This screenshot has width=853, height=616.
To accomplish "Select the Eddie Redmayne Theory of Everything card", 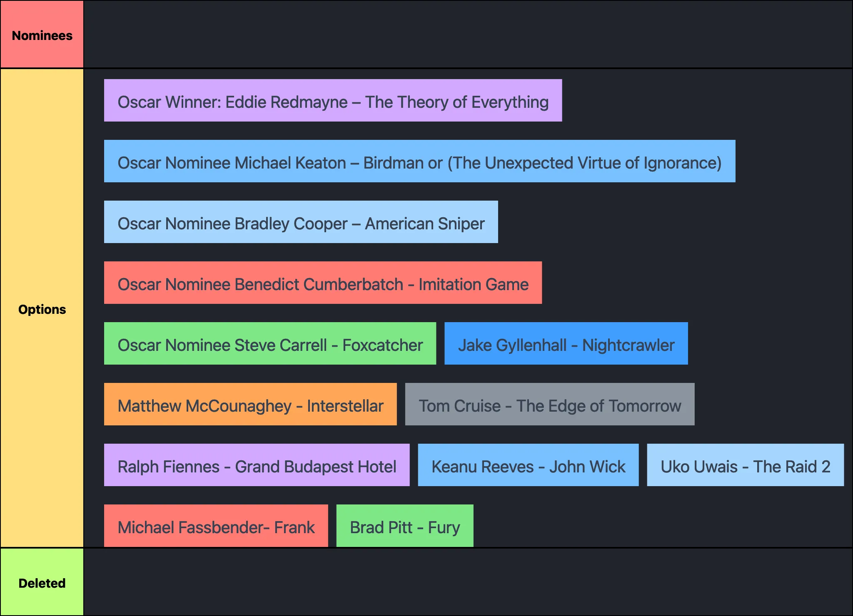I will tap(333, 101).
